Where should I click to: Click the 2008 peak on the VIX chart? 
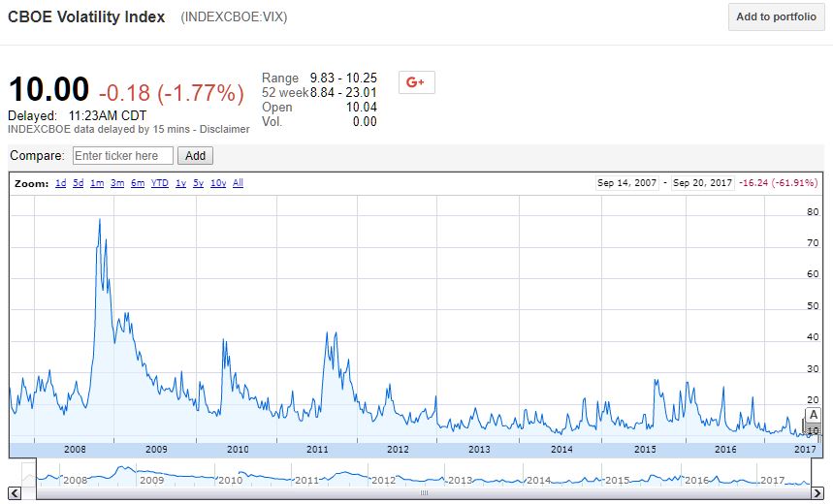click(99, 219)
